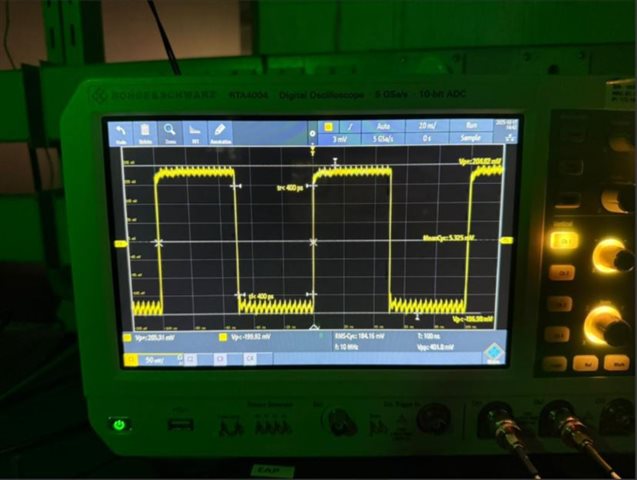Push the Ch3 front panel button
The width and height of the screenshot is (637, 480).
click(560, 304)
